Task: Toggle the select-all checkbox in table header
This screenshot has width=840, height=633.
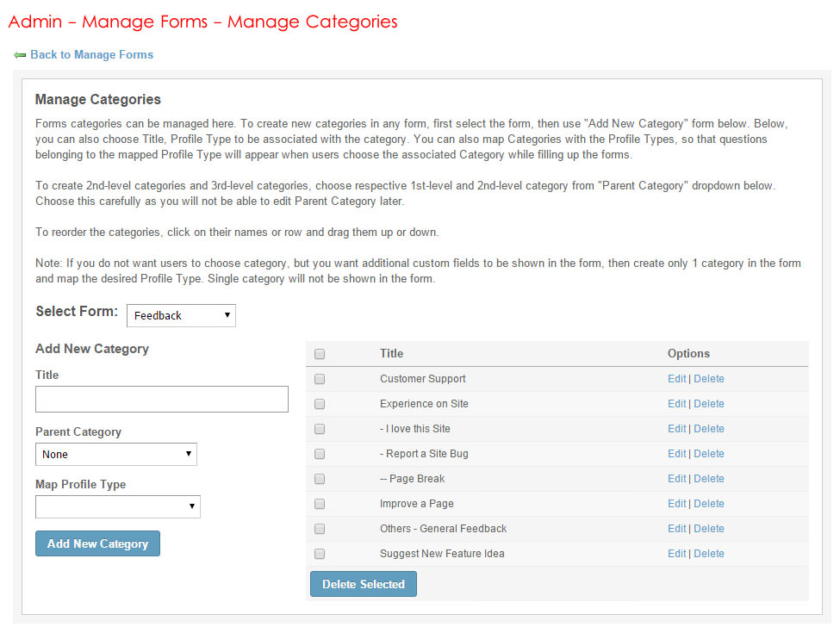Action: point(320,354)
